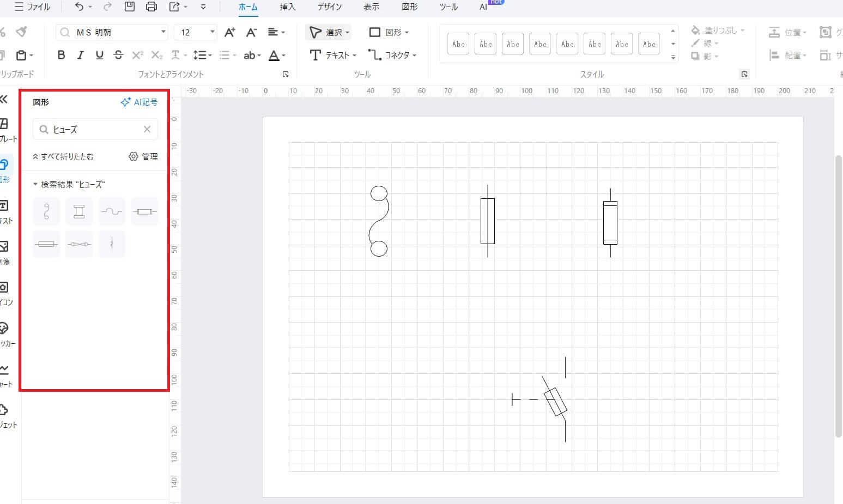Open the line spacing dropdown
843x504 pixels.
pos(202,55)
